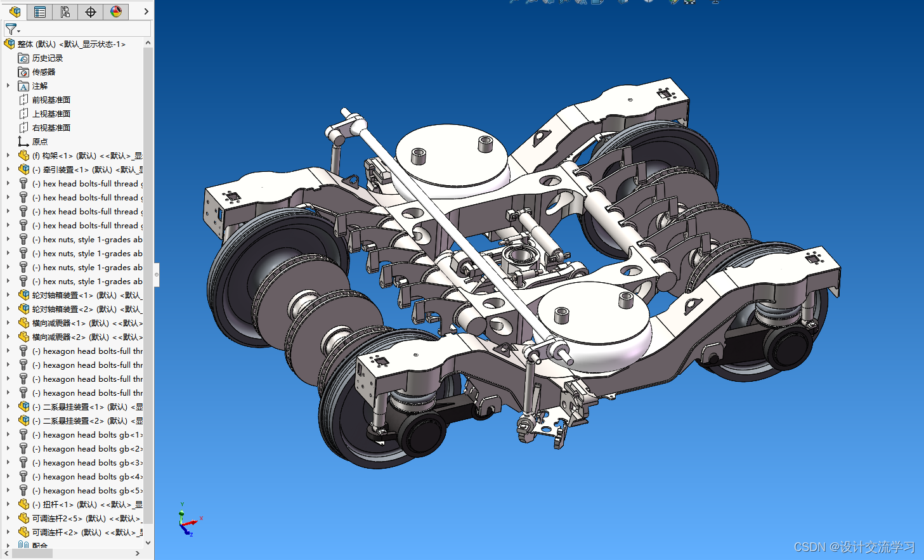924x560 pixels.
Task: Show more manager tabs with the chevron arrow
Action: click(146, 11)
